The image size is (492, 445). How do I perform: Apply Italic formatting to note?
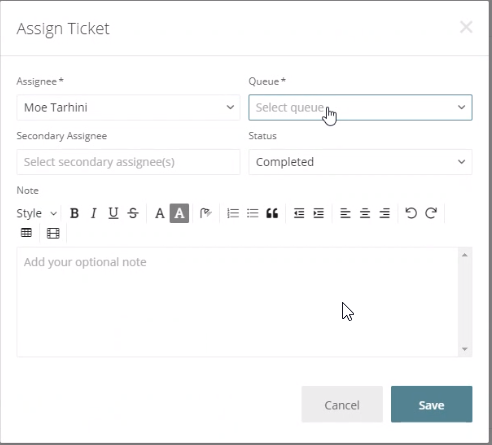coord(94,213)
